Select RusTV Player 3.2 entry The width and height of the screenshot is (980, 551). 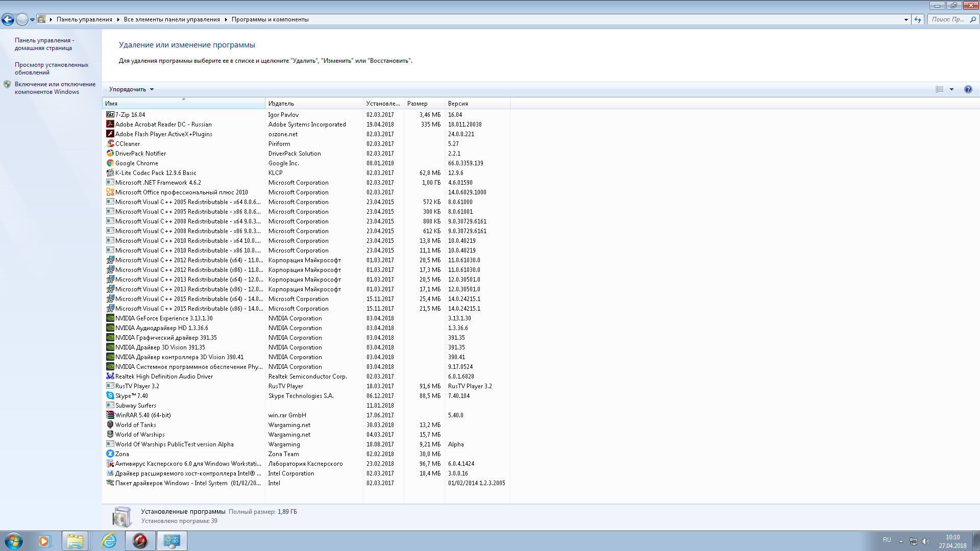tap(306, 386)
